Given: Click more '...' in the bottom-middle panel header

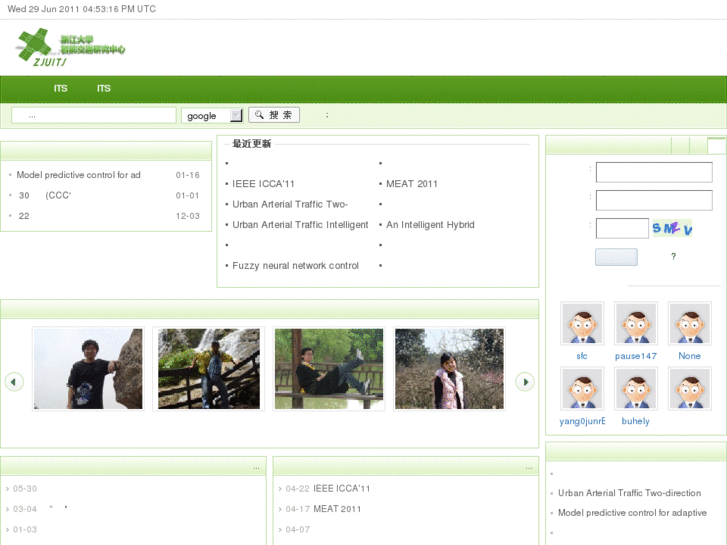Looking at the screenshot, I should (x=529, y=468).
